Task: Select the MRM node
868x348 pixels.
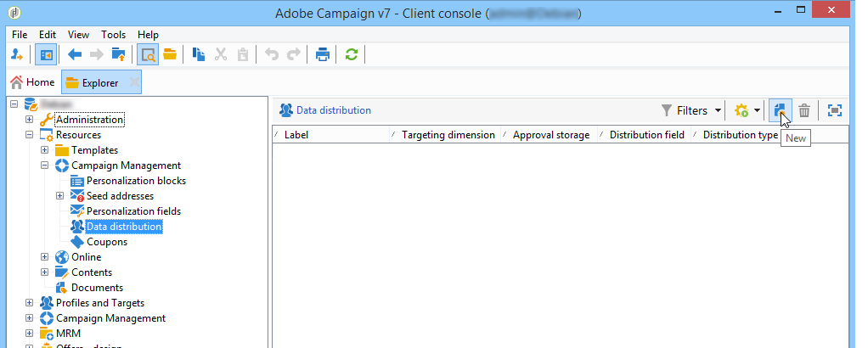Action: pyautogui.click(x=68, y=334)
